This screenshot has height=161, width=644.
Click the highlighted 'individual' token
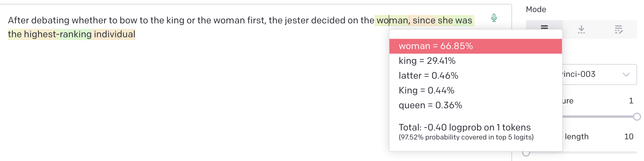point(114,34)
